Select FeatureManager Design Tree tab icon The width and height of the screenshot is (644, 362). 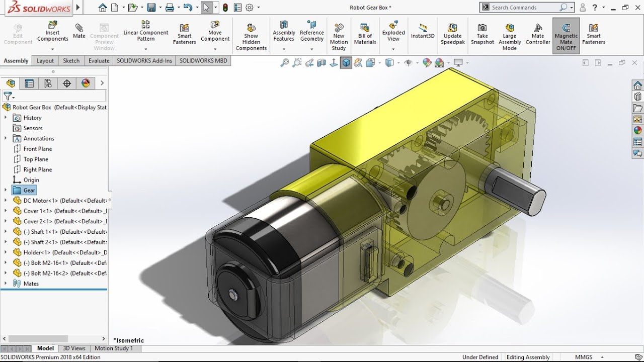tap(11, 83)
